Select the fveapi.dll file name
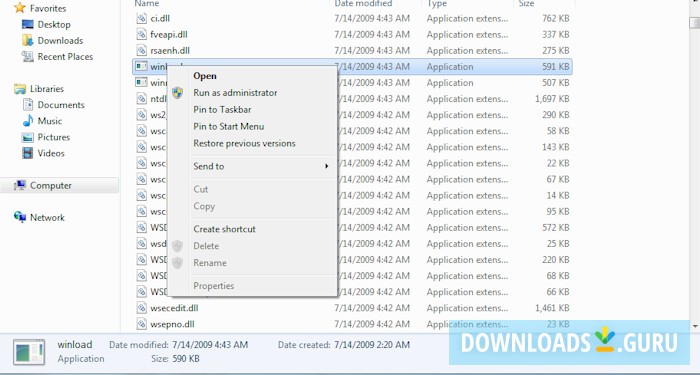The width and height of the screenshot is (700, 375). [169, 35]
